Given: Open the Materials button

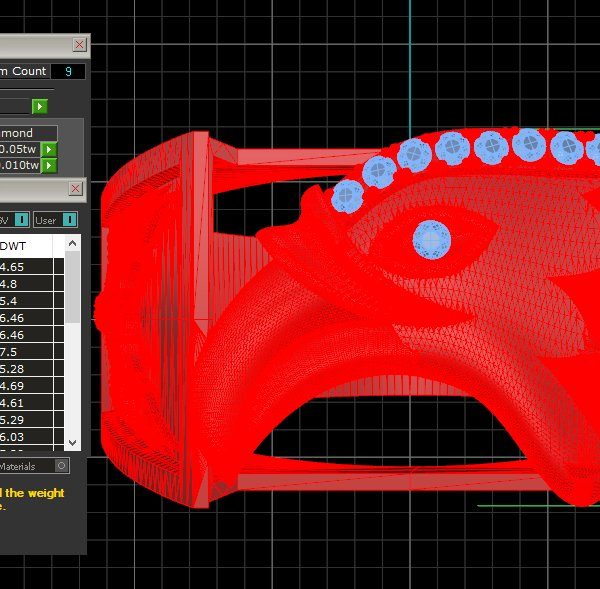Looking at the screenshot, I should click(x=34, y=466).
